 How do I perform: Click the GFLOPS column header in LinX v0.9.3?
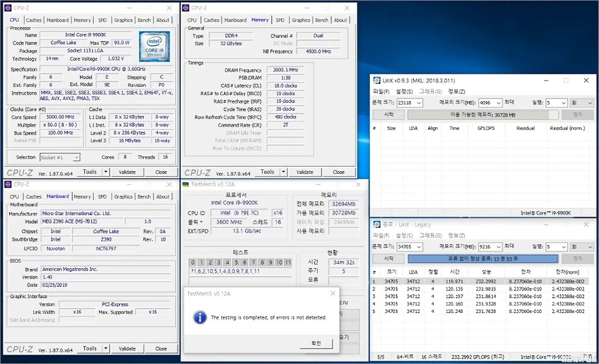coord(486,128)
